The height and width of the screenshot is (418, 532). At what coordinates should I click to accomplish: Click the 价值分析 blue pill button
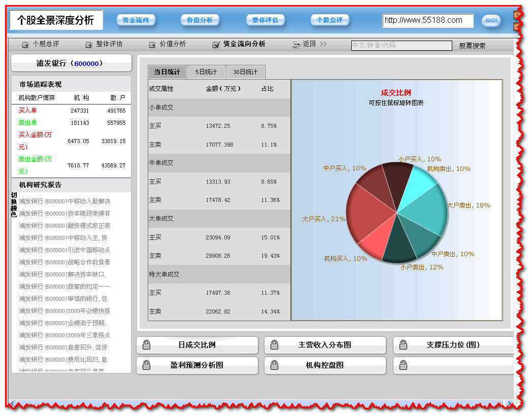tap(200, 20)
